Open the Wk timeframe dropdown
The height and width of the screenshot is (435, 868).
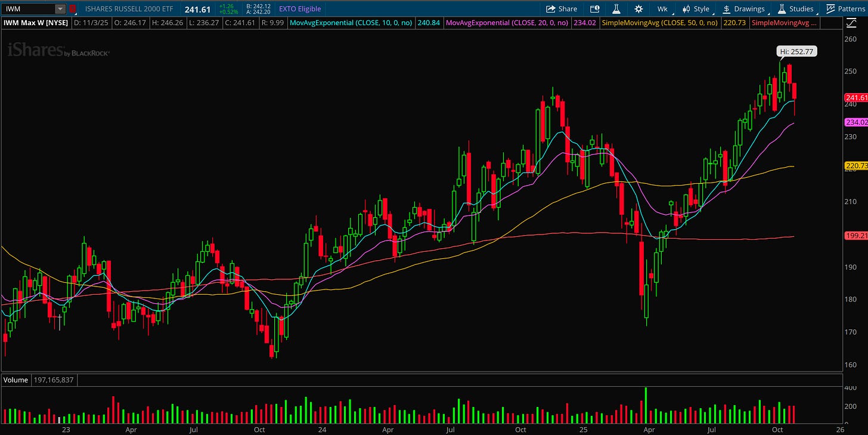[663, 9]
